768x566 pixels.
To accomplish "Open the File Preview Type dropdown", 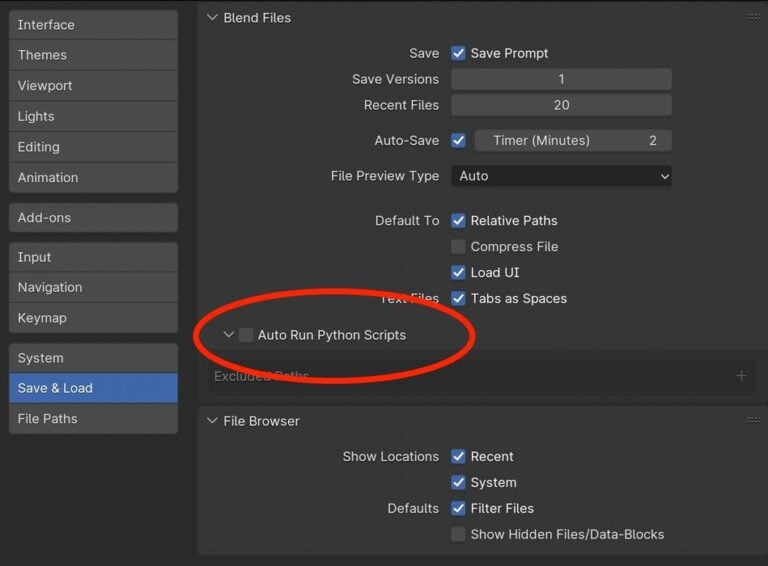I will click(x=561, y=176).
